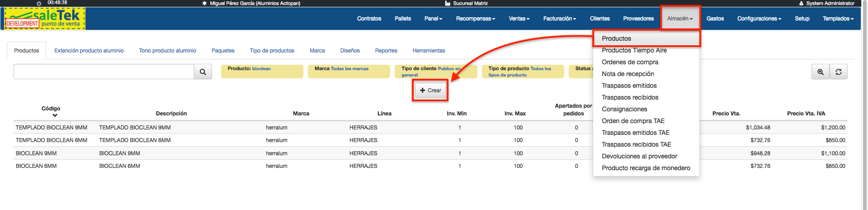
Task: Click the zoom-in magnifier icon button
Action: [820, 72]
